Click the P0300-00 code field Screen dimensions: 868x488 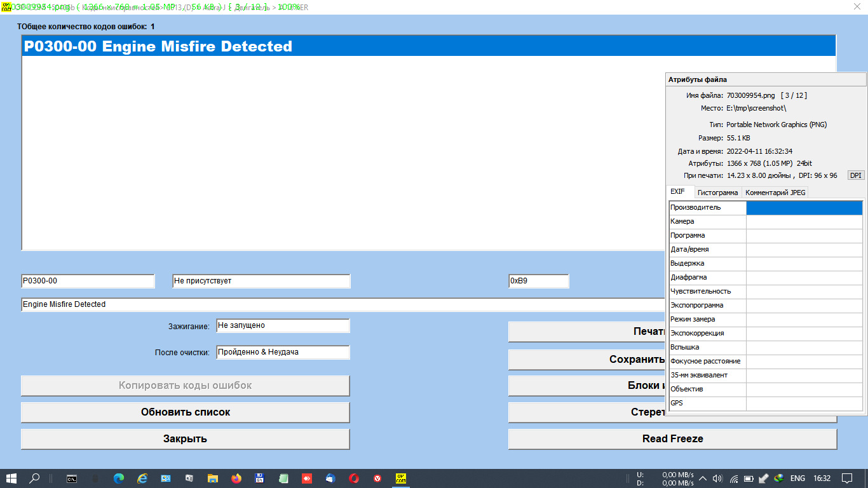pos(88,281)
